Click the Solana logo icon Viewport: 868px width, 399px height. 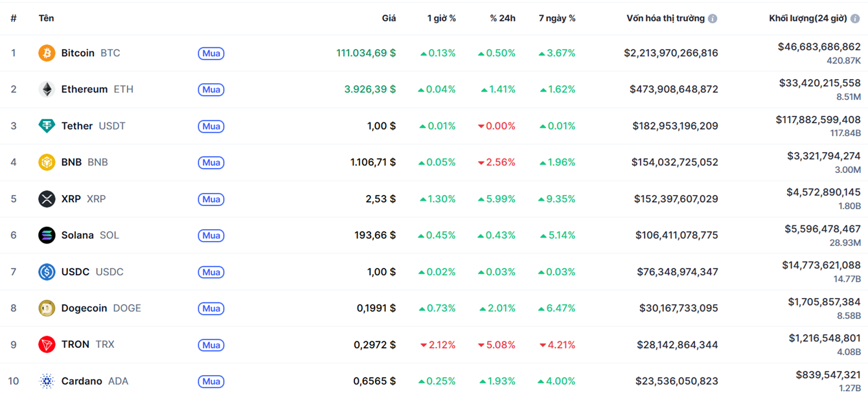pos(47,235)
